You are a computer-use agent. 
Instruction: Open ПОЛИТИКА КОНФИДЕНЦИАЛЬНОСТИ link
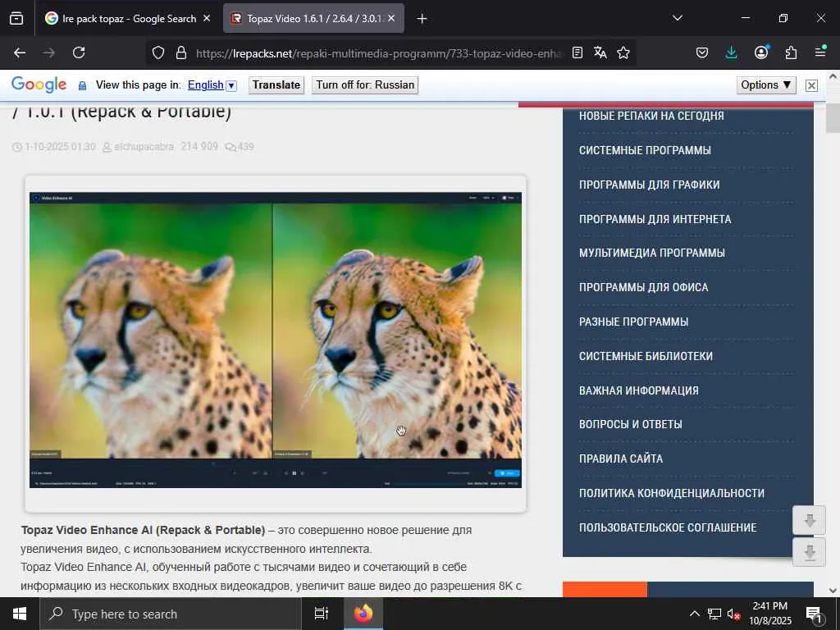pos(672,493)
